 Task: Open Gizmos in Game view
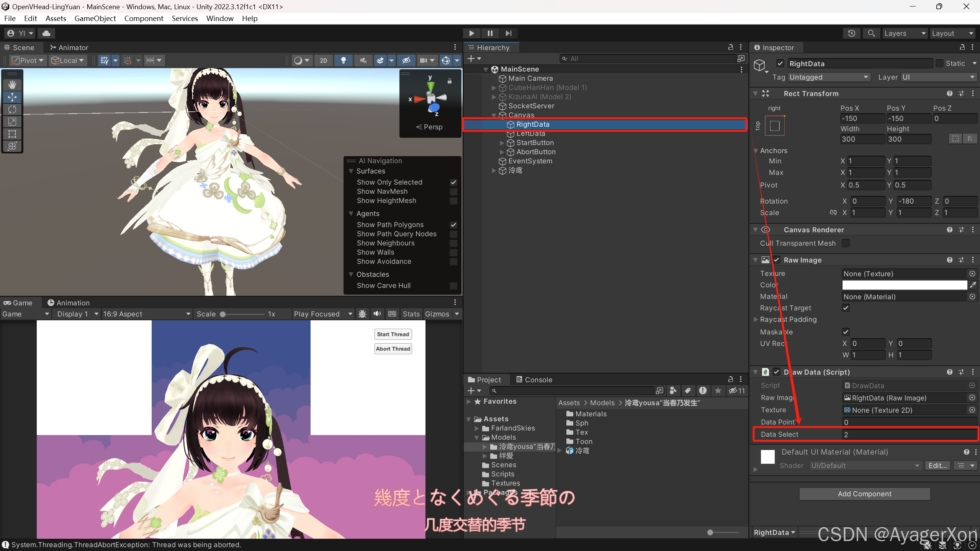[437, 314]
